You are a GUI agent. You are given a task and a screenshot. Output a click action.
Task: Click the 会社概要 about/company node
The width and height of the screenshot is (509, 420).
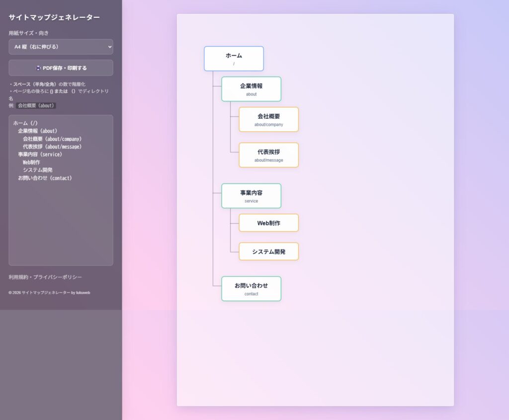tap(268, 119)
